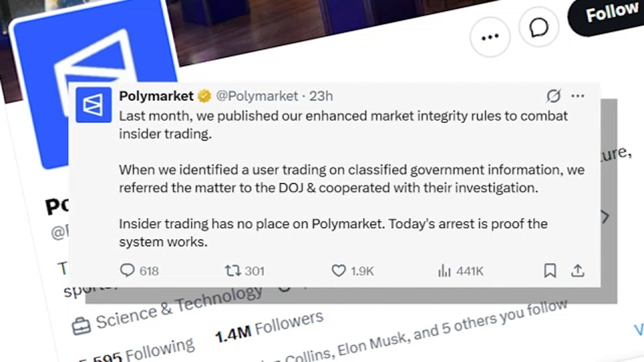
Task: Reply to the tweet with 618 comments
Action: coord(127,270)
